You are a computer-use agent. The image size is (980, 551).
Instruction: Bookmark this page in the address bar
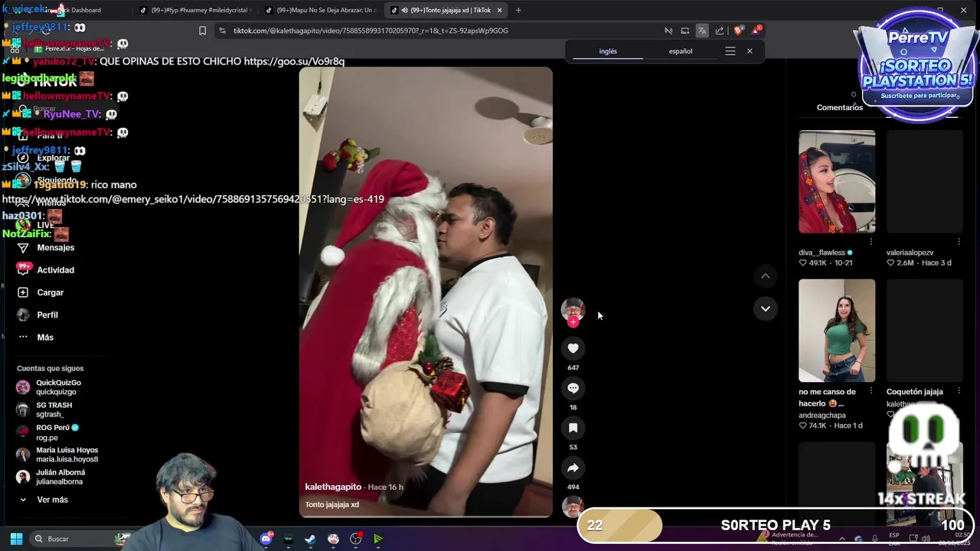pyautogui.click(x=202, y=31)
